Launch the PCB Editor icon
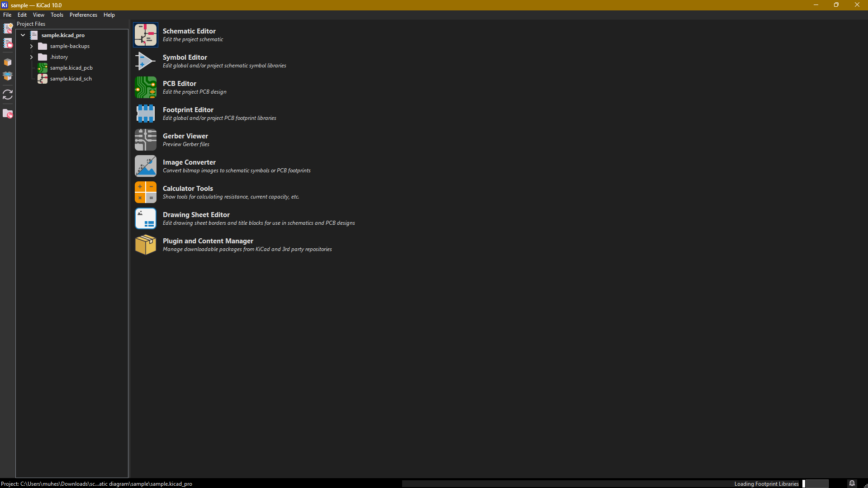868x488 pixels. (145, 87)
